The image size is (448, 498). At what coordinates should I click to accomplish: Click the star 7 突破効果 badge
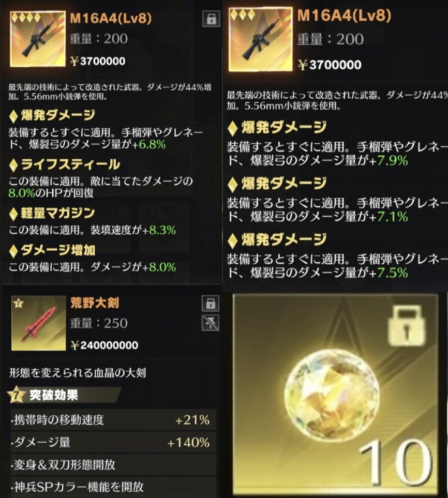point(16,395)
